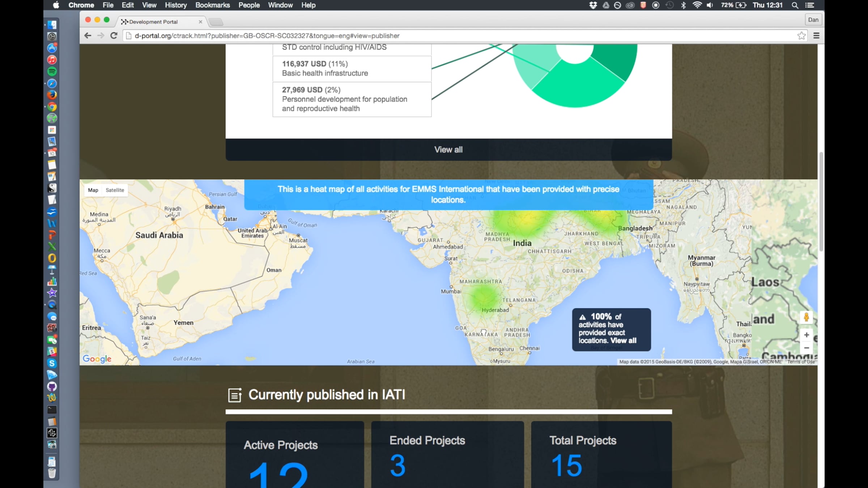Click the Ended Projects card
868x488 pixels.
point(447,454)
